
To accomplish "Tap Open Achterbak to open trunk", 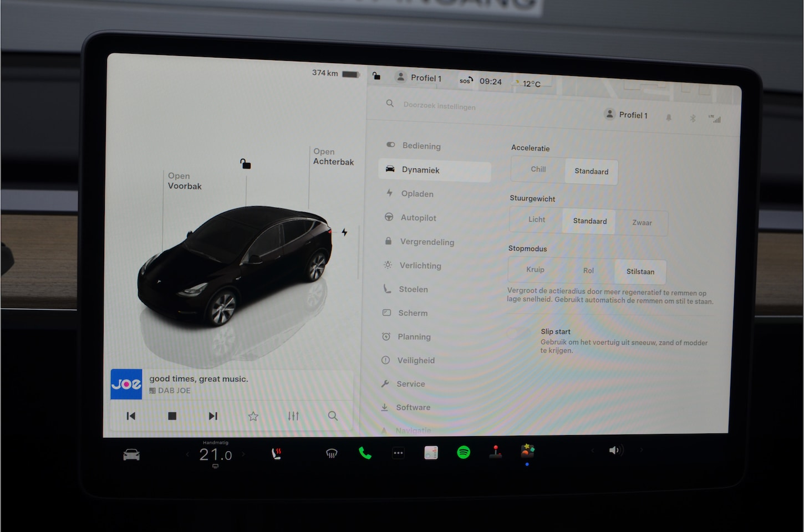I will [x=333, y=157].
